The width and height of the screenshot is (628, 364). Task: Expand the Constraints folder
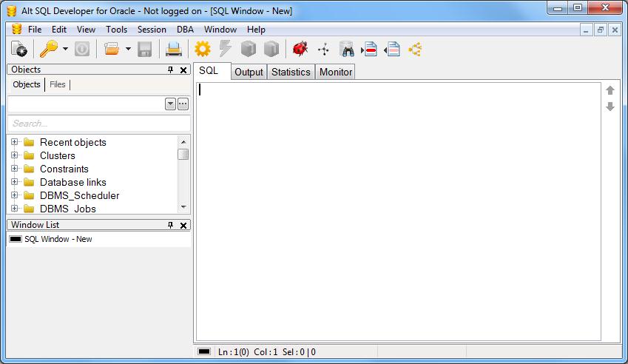point(14,169)
